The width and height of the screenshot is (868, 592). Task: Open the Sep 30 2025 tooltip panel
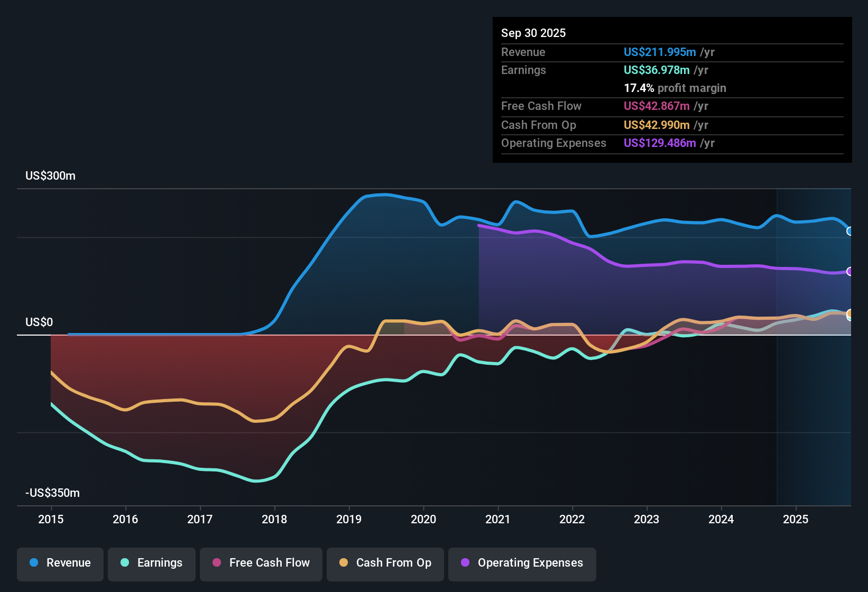click(x=671, y=90)
